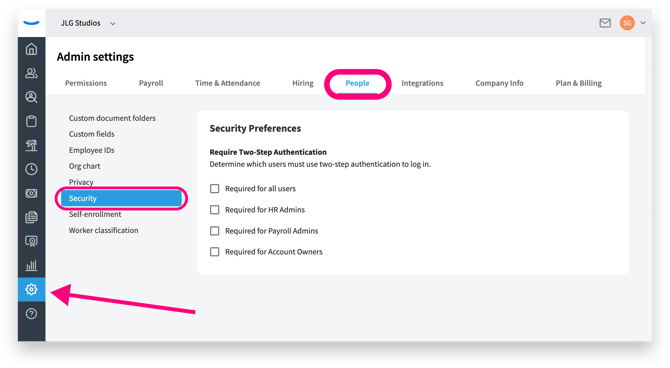670x368 pixels.
Task: Open Custom fields settings link
Action: 92,134
